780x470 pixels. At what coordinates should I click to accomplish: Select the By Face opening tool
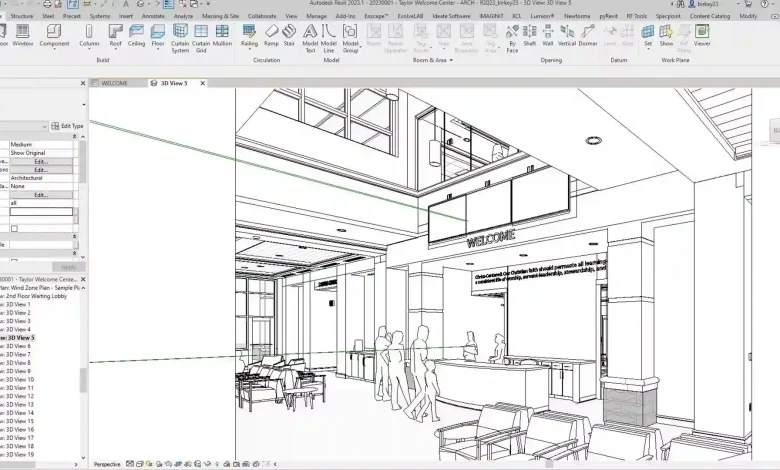click(x=512, y=39)
